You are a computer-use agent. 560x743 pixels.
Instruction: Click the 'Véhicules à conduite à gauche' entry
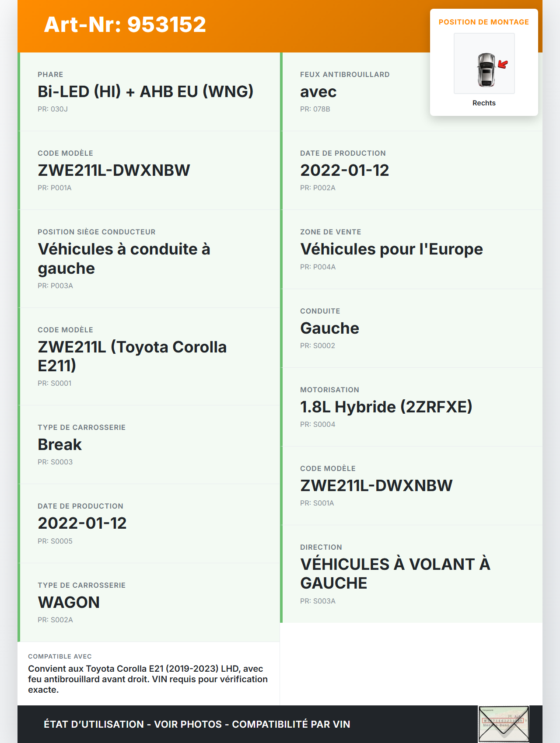tap(124, 258)
